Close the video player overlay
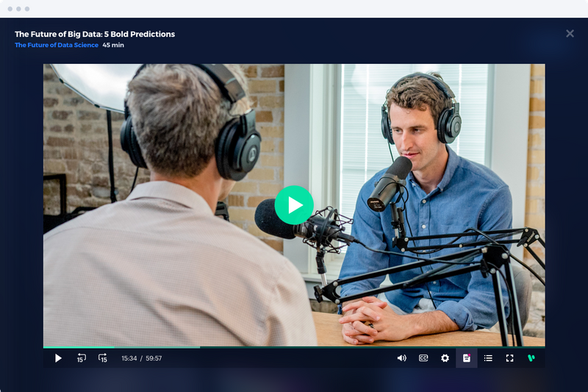Image resolution: width=588 pixels, height=392 pixels. pos(570,34)
